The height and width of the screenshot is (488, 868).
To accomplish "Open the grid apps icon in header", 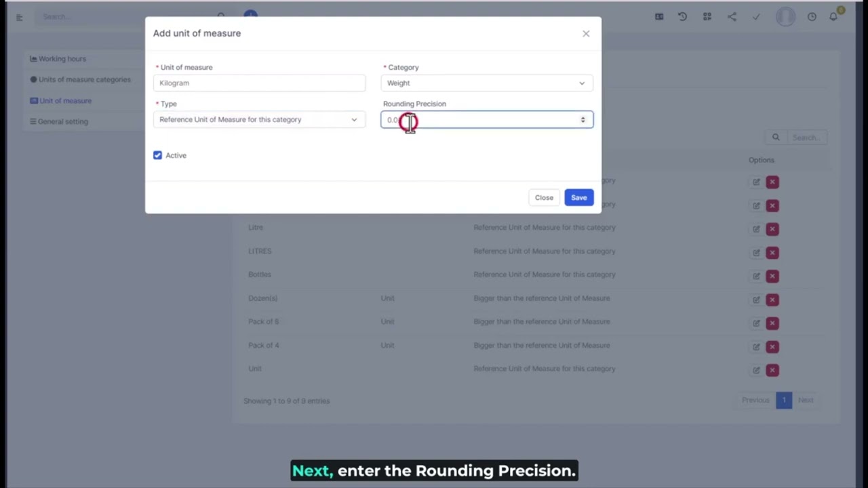I will 707,17.
